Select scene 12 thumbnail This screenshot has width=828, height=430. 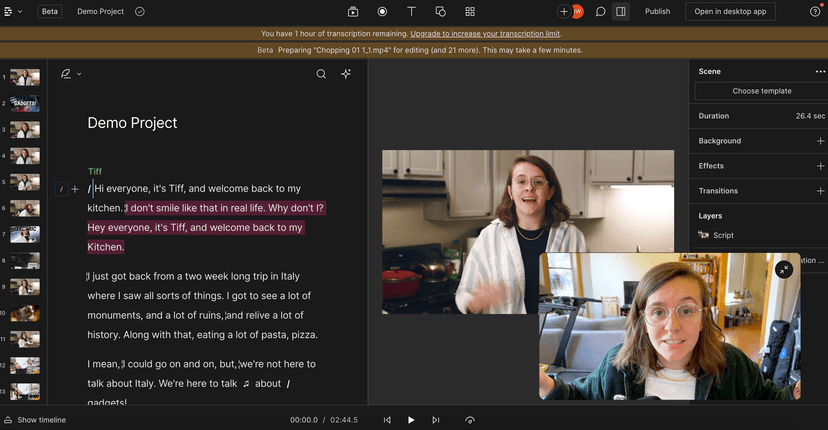coord(25,365)
